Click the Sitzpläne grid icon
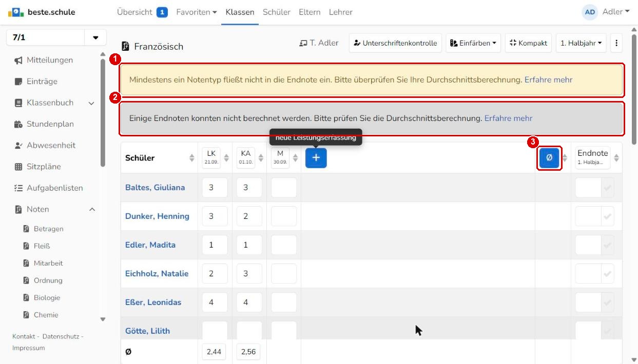The height and width of the screenshot is (364, 638). point(18,167)
